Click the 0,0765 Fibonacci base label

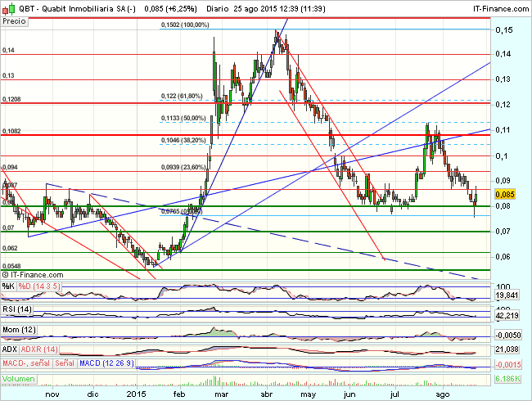[182, 211]
